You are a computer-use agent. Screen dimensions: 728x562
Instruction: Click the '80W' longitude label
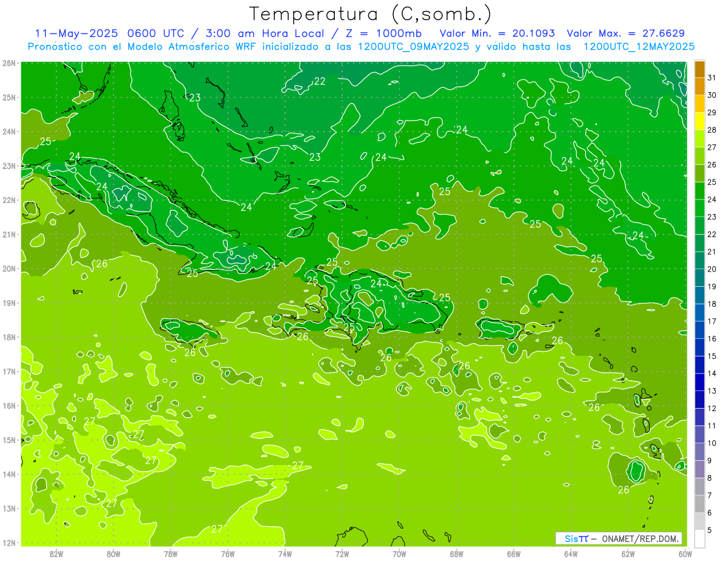(113, 554)
